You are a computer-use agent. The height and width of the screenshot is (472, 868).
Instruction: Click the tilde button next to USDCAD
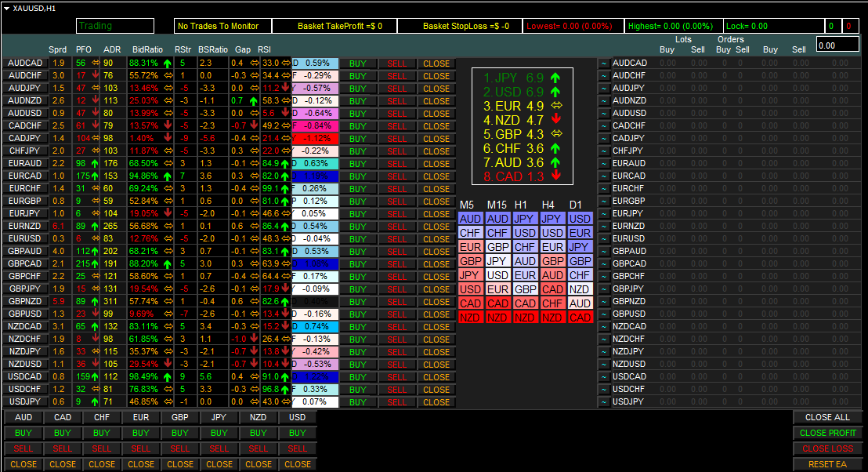[x=604, y=376]
